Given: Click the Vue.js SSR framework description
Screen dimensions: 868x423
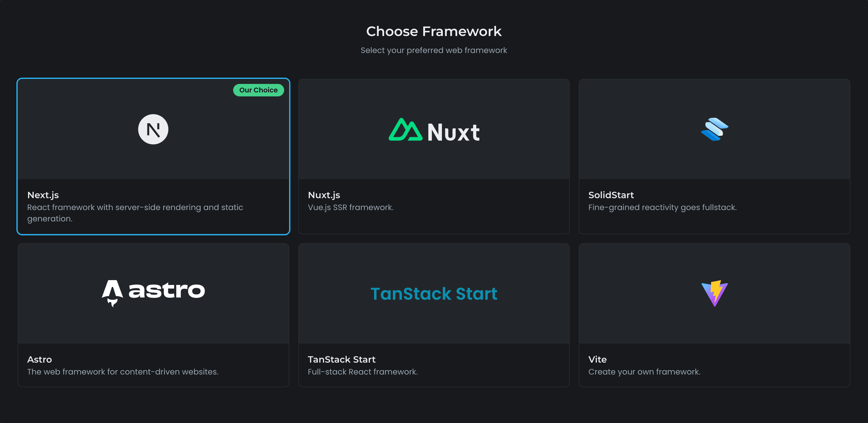Looking at the screenshot, I should point(350,207).
